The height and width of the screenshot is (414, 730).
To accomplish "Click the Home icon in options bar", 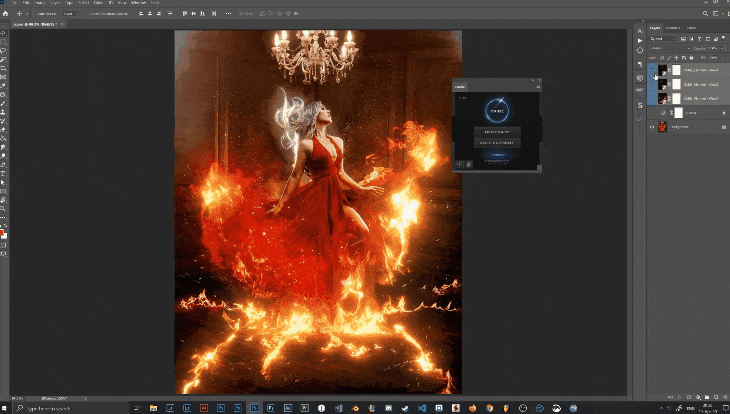I will 5,14.
